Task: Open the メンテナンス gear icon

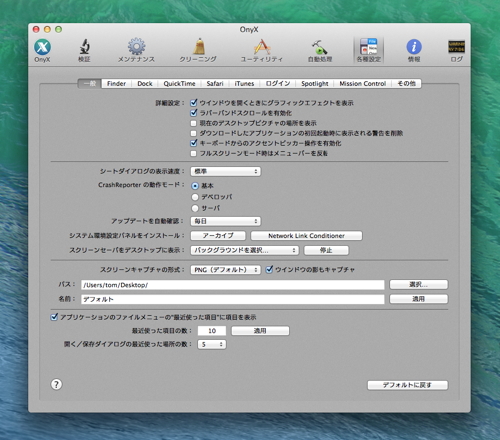Action: pyautogui.click(x=136, y=50)
